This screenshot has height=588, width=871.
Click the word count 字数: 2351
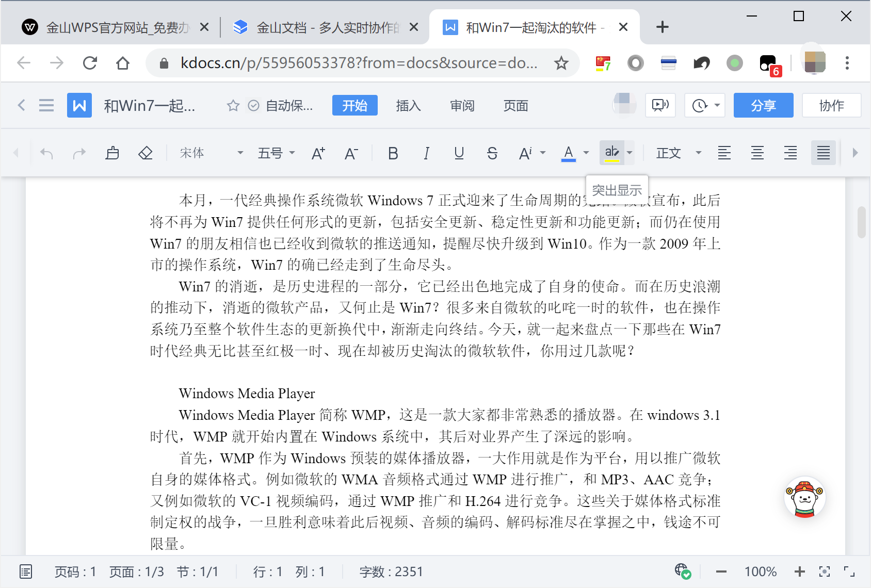pyautogui.click(x=391, y=571)
